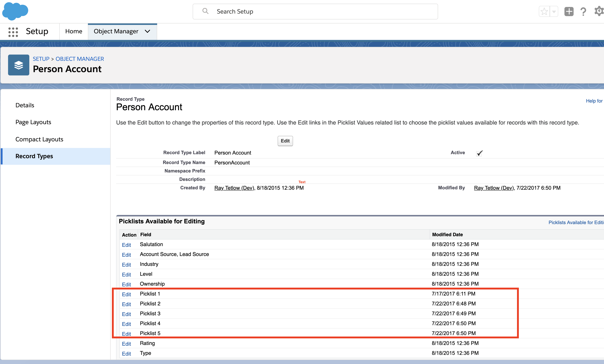Image resolution: width=604 pixels, height=364 pixels.
Task: Click the OBJECT MANAGER breadcrumb link
Action: [80, 59]
